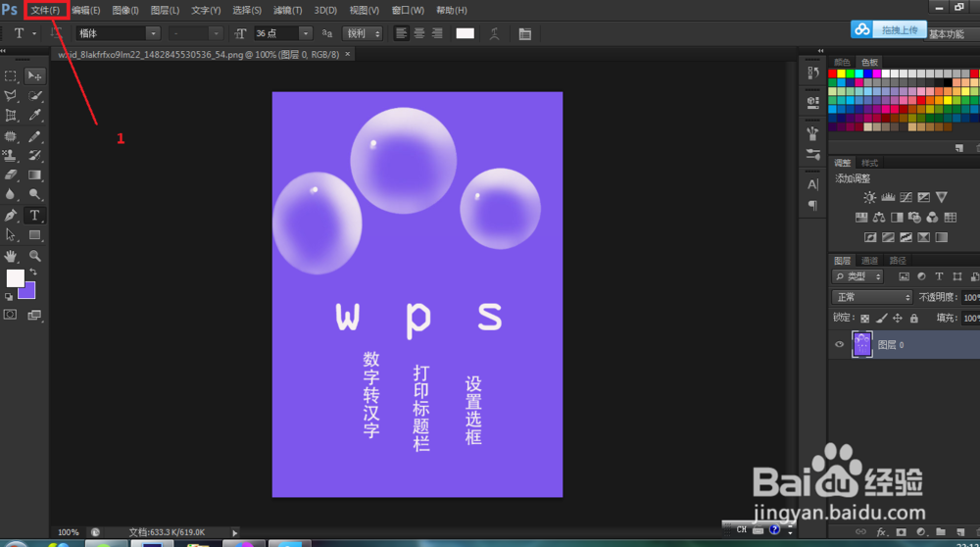Select the History Brush tool
Image resolution: width=980 pixels, height=547 pixels.
pyautogui.click(x=35, y=156)
